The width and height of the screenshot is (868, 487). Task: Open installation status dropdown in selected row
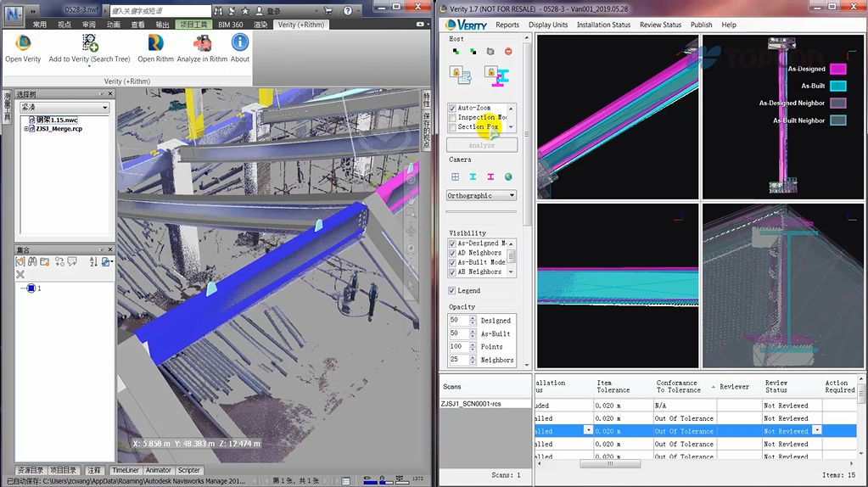[x=588, y=430]
